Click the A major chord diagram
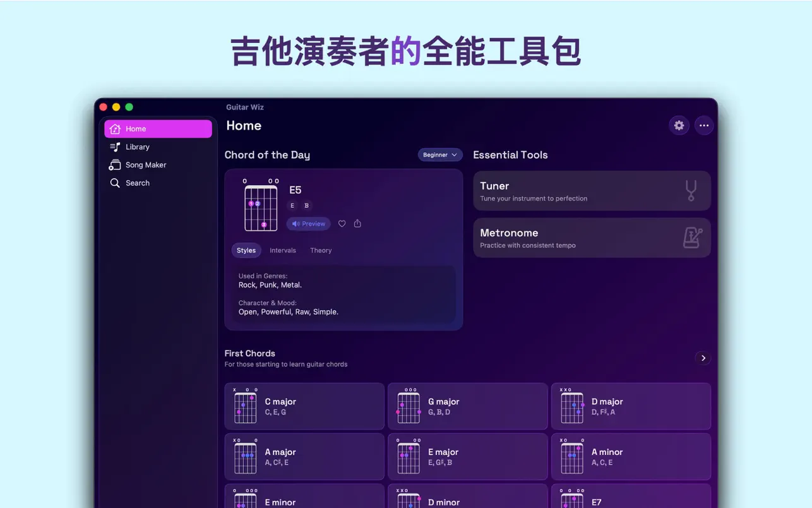 pos(246,457)
